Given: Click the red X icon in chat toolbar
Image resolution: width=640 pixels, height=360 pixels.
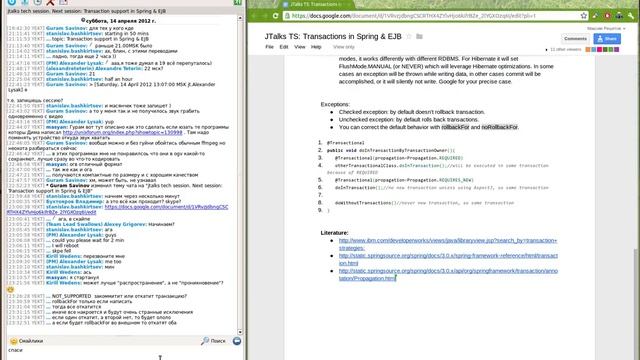Looking at the screenshot, I should coord(50,2).
